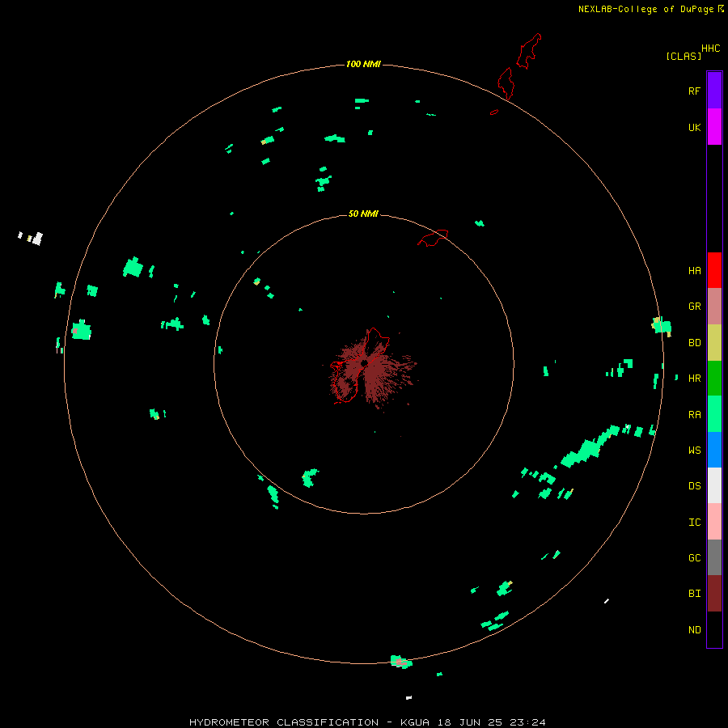Click the BI legend label

point(694,594)
